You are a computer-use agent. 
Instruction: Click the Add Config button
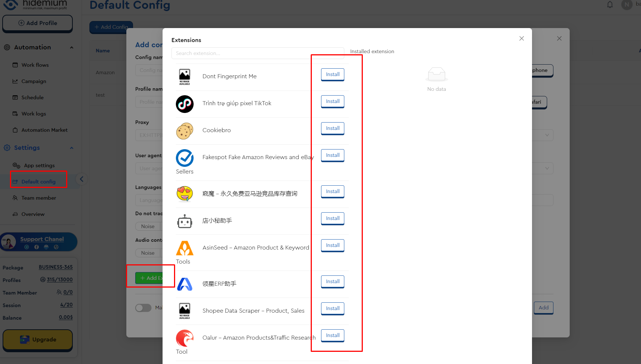(x=111, y=27)
